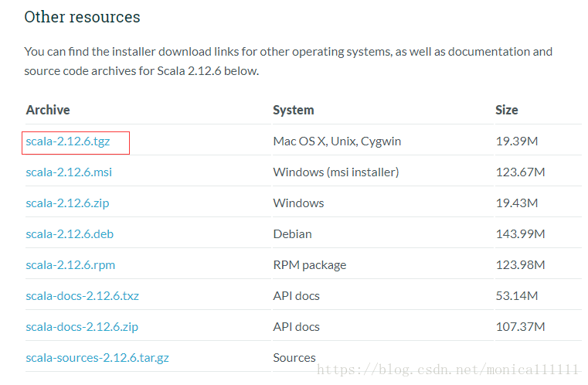Click the System column header
The width and height of the screenshot is (588, 385).
click(294, 110)
